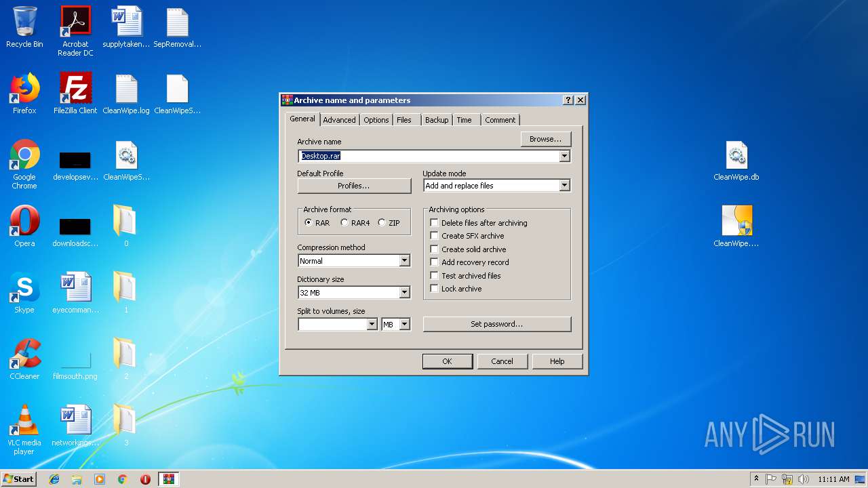
Task: Enable Add recovery record option
Action: coord(469,262)
